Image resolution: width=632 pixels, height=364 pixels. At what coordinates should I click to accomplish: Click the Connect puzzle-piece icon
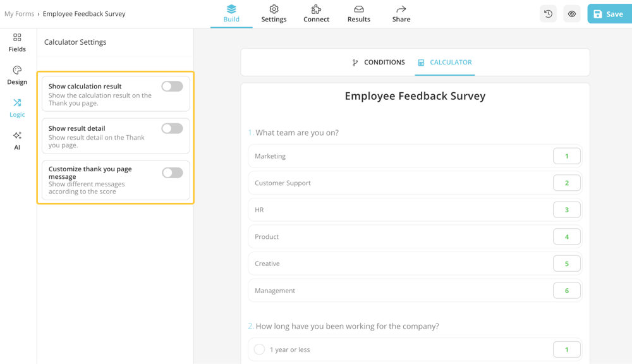coord(316,13)
